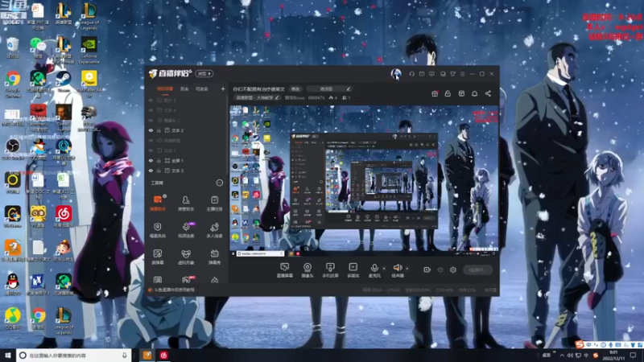Edit the pill field with the pencil icon
Viewport: 644px width, 362px height.
(x=329, y=88)
